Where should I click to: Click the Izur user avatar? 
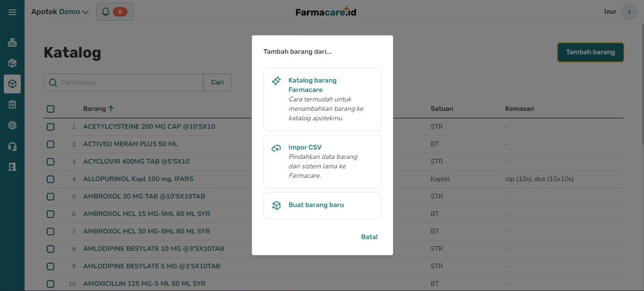coord(629,12)
